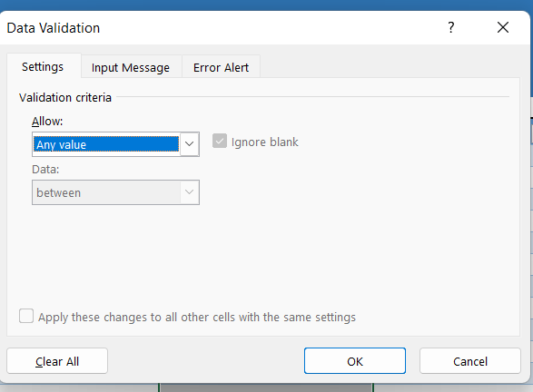Viewport: 533px width, 392px height.
Task: Click the Cancel button
Action: coord(470,361)
